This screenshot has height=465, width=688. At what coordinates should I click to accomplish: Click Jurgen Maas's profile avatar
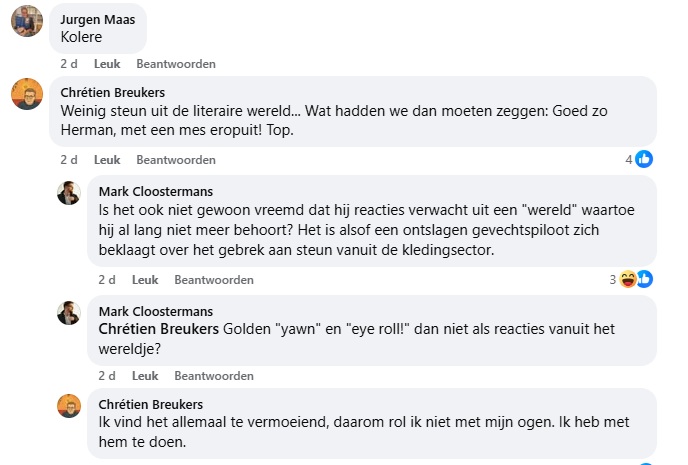[26, 20]
